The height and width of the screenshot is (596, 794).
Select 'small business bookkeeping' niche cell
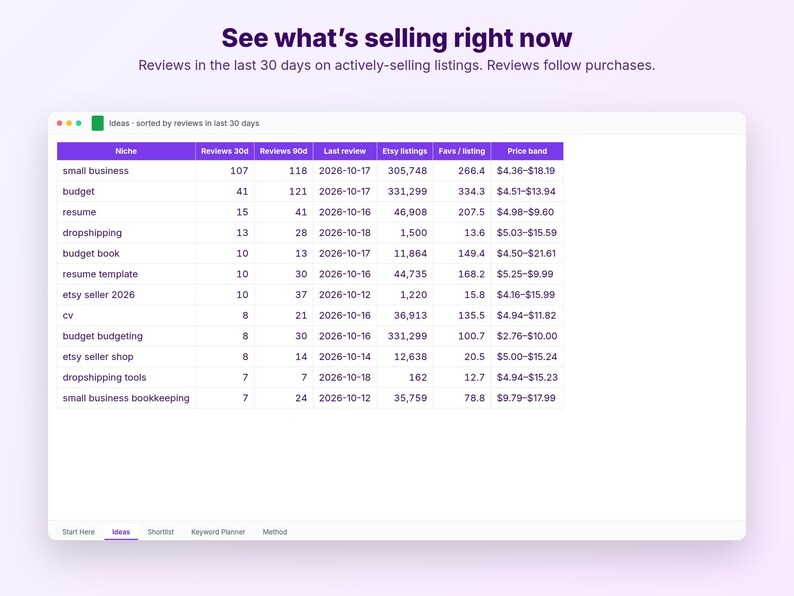click(x=126, y=398)
